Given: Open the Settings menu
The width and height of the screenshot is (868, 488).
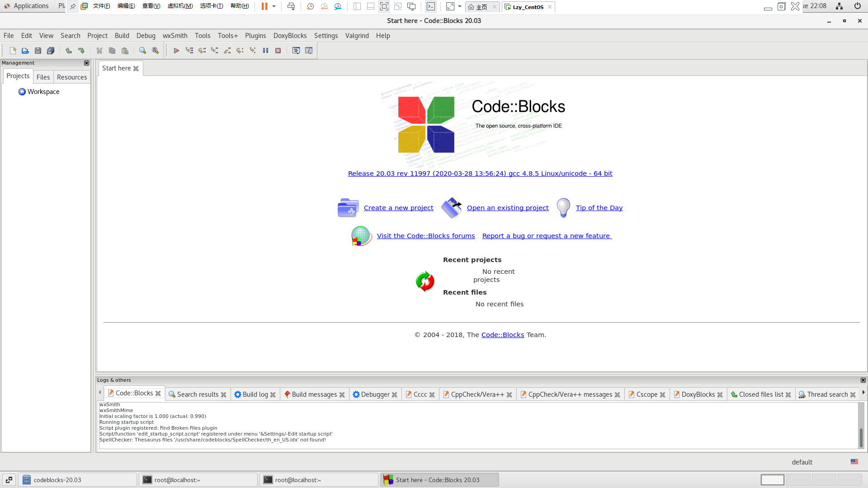Looking at the screenshot, I should (x=326, y=36).
